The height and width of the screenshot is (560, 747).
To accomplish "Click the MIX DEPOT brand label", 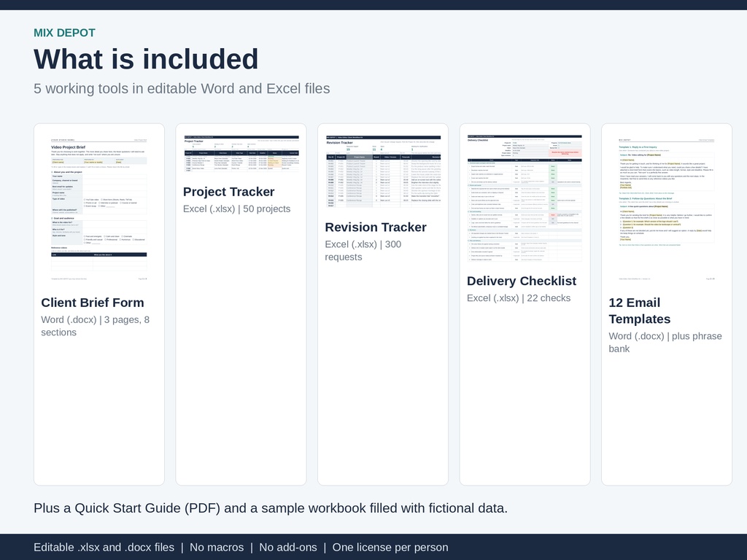I will [64, 33].
